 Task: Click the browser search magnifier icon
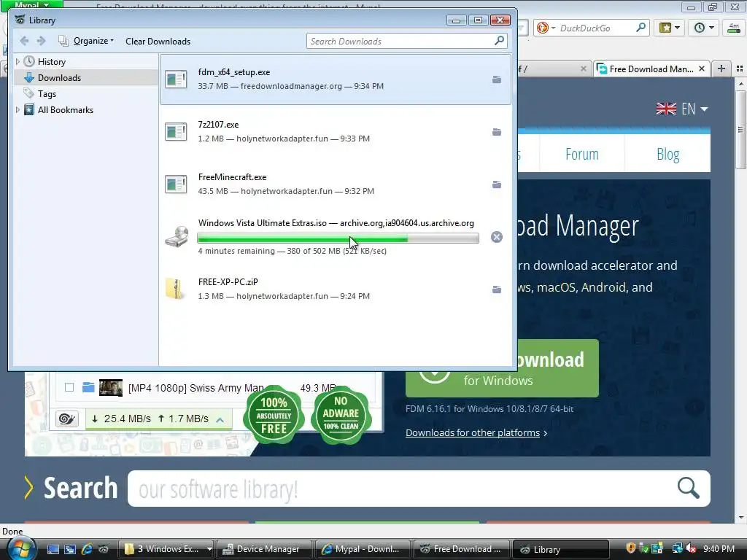point(640,28)
